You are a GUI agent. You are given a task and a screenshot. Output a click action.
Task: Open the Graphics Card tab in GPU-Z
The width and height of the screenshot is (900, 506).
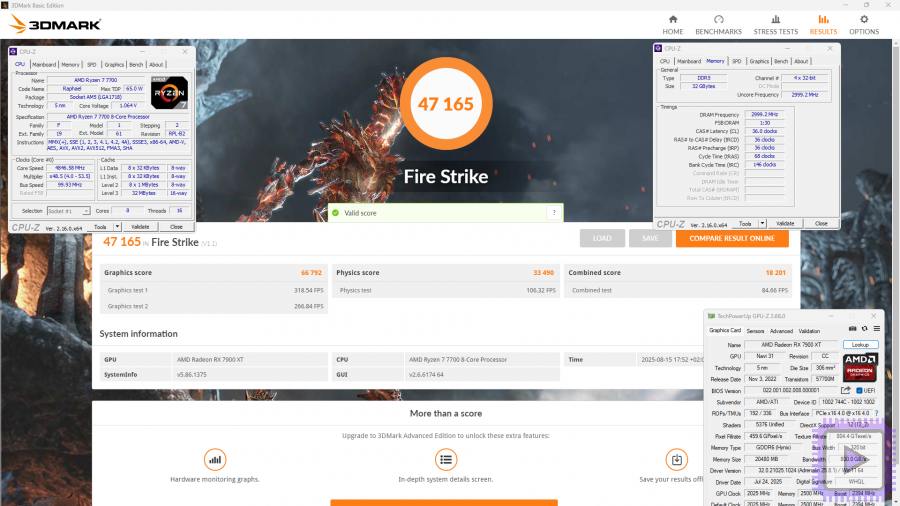[x=725, y=330]
